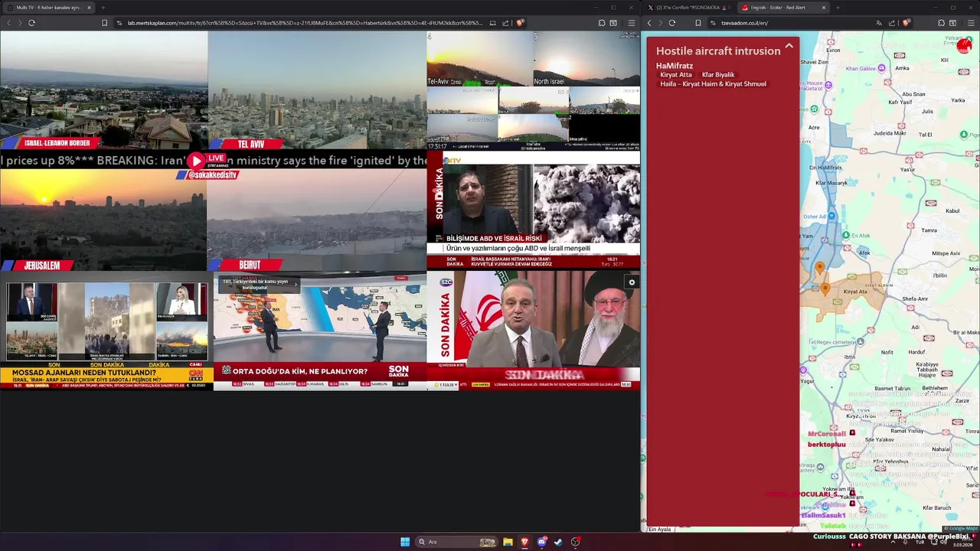Image resolution: width=980 pixels, height=551 pixels.
Task: Click the CNN Türk stream tile
Action: 106,331
